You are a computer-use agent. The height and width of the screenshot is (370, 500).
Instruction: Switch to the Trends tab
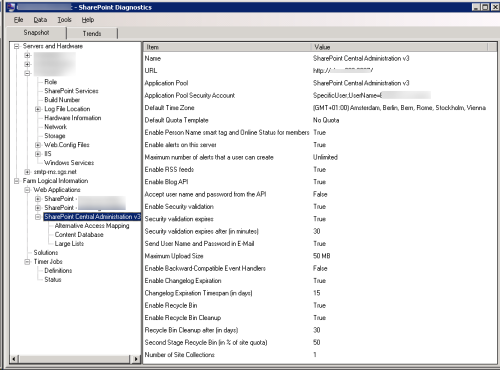coord(92,34)
